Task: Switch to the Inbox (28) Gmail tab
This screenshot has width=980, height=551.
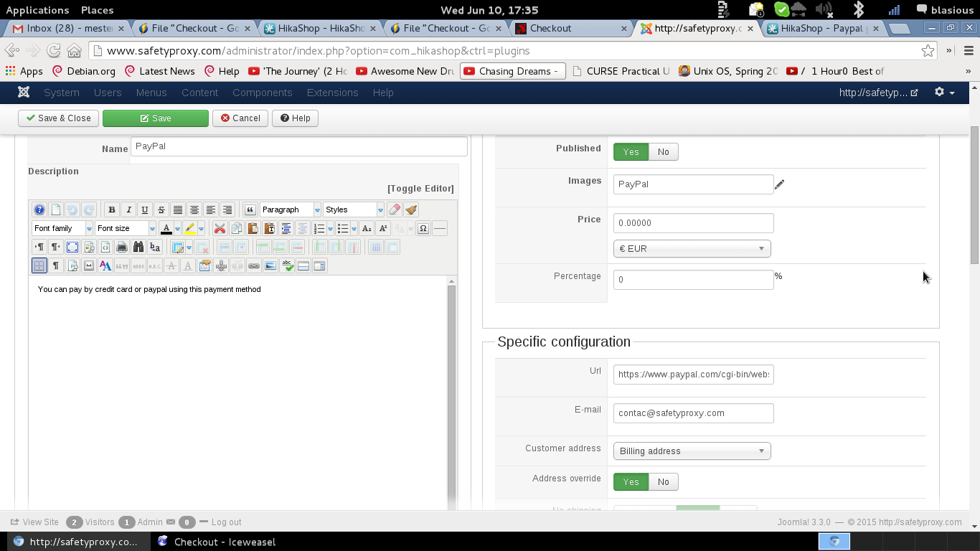Action: tap(70, 29)
